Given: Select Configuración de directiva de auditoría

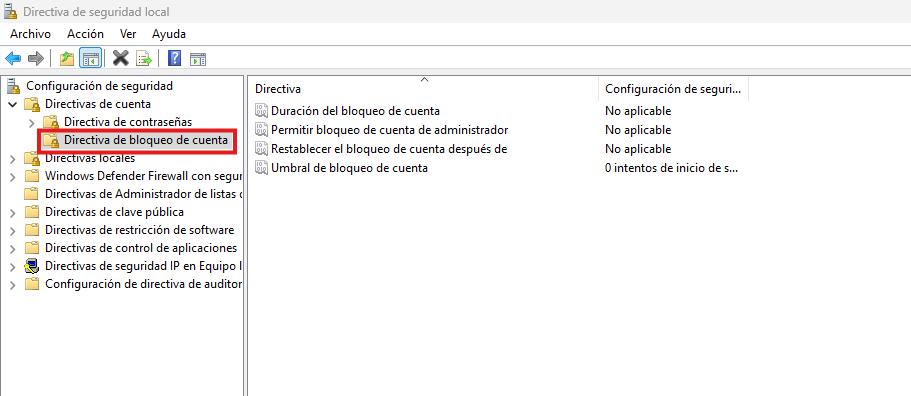Looking at the screenshot, I should [144, 284].
